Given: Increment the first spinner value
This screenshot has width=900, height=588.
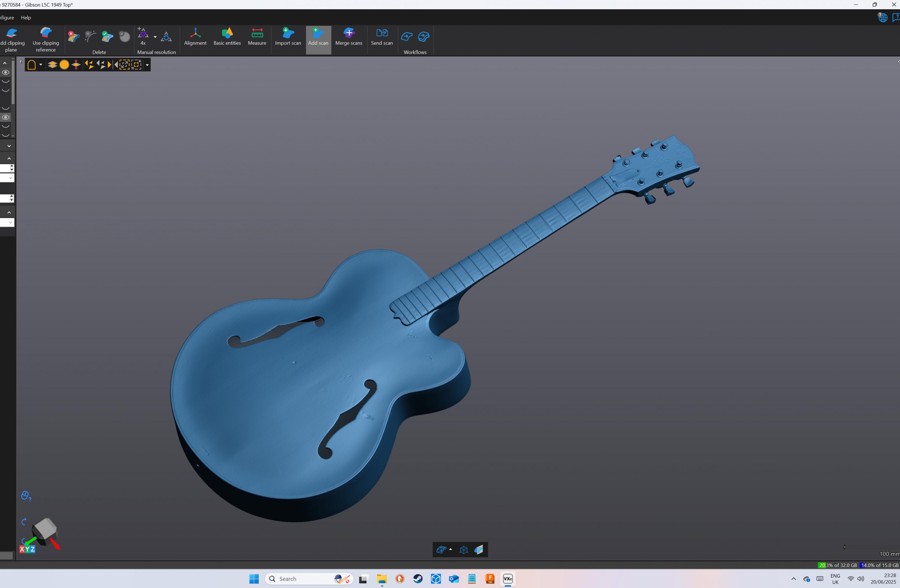Looking at the screenshot, I should pos(12,166).
